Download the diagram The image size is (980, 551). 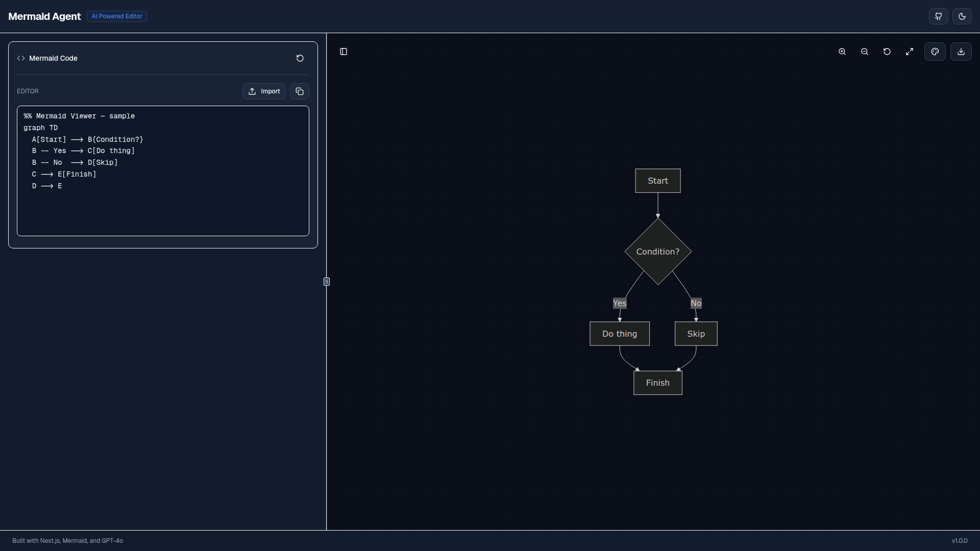tap(961, 52)
